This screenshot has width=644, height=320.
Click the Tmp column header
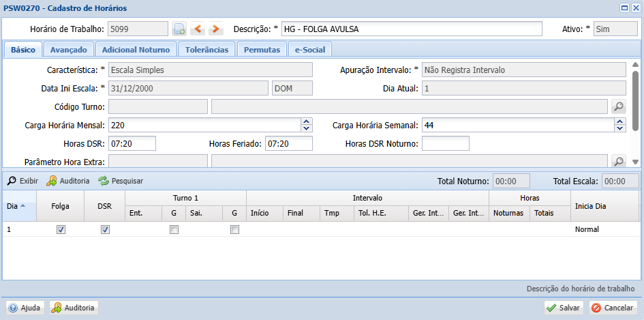coord(337,213)
